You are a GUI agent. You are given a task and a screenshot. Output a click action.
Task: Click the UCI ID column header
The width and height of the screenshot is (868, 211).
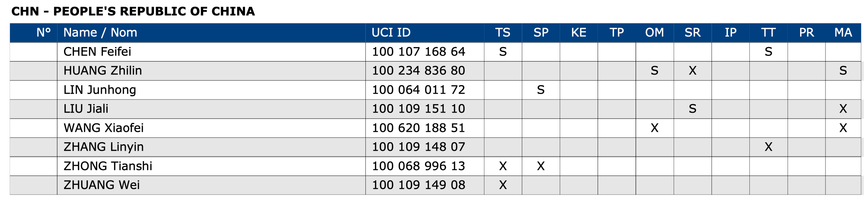[x=391, y=32]
